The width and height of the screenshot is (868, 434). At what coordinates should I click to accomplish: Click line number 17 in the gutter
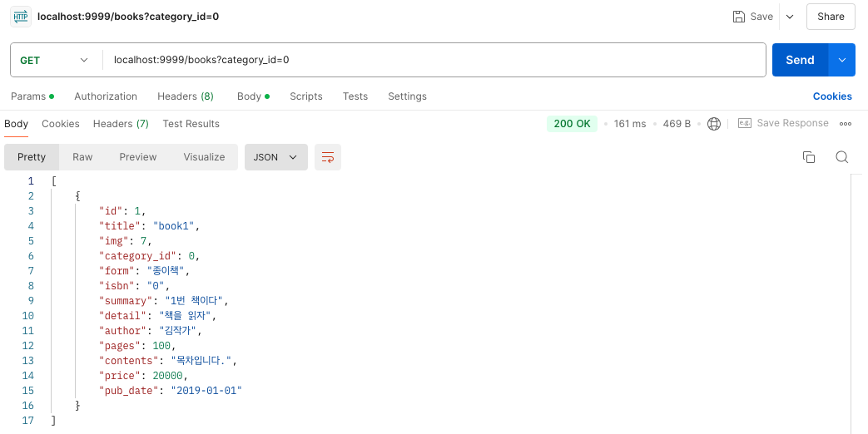[x=27, y=420]
